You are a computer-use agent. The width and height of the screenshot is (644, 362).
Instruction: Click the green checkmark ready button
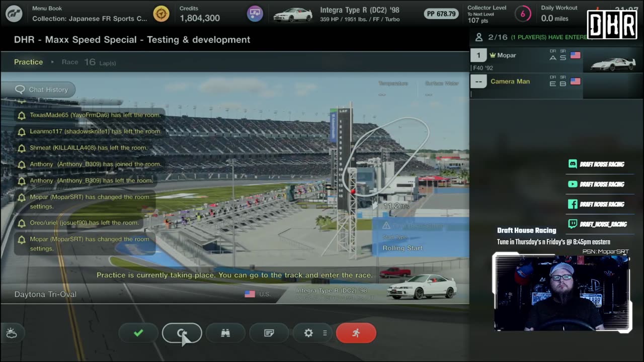(x=138, y=333)
